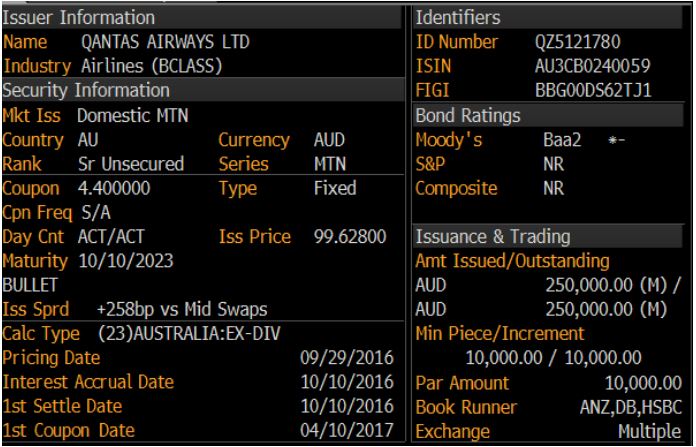The image size is (696, 447).
Task: Select 1st Settle Date value
Action: click(x=347, y=406)
